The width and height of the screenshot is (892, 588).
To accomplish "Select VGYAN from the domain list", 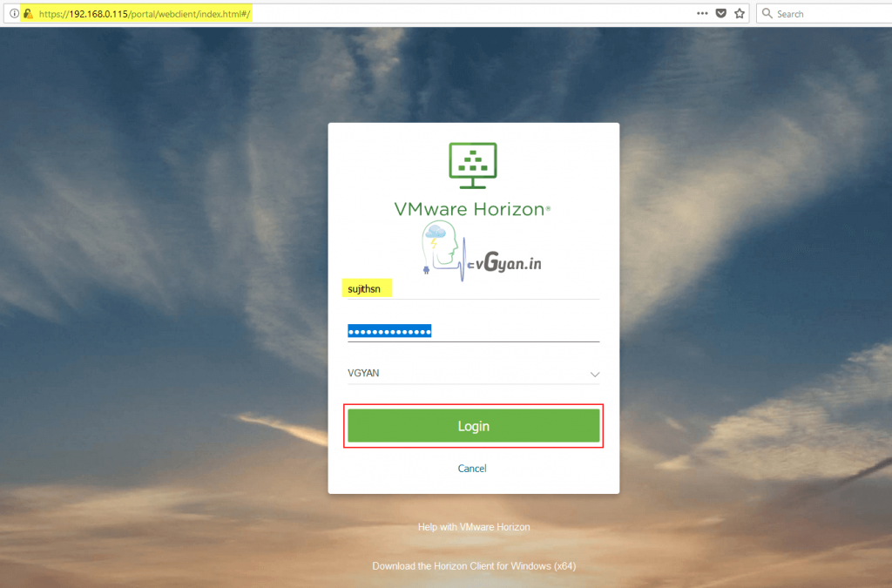I will click(x=366, y=373).
